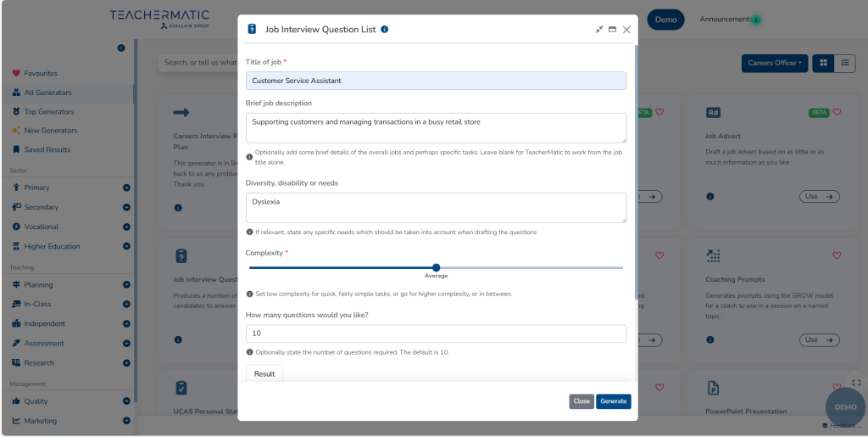The width and height of the screenshot is (868, 437).
Task: Open the Careers Officer dropdown
Action: click(x=775, y=63)
